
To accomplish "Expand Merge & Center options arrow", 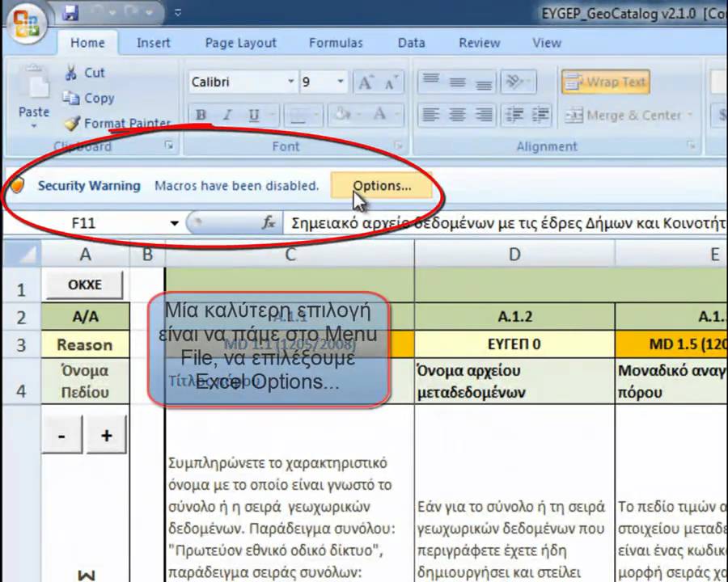I will (689, 115).
